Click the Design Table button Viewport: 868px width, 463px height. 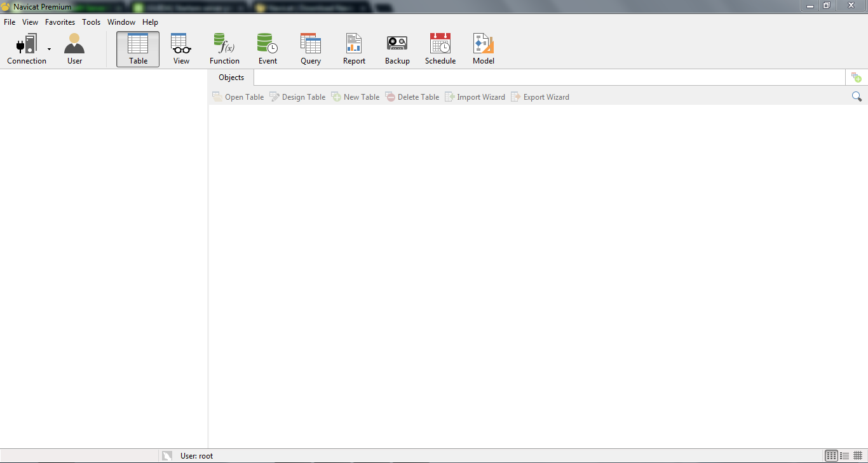click(x=297, y=97)
